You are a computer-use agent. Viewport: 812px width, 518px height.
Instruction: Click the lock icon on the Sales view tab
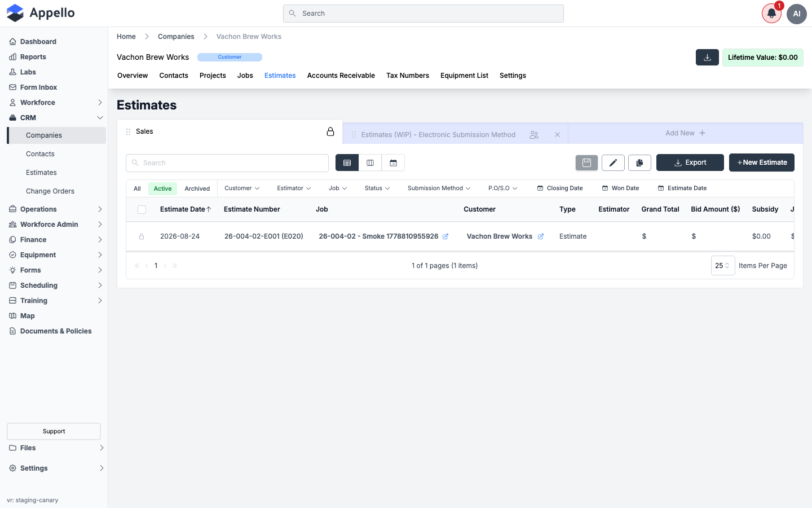click(330, 131)
